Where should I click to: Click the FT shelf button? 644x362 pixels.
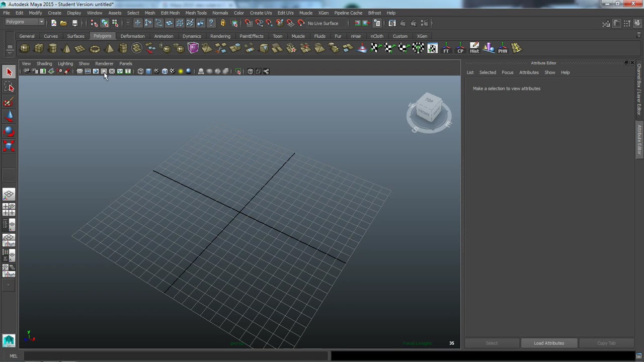point(446,48)
